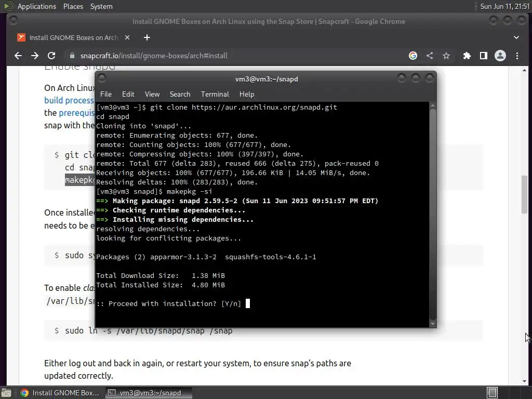Switch to Install GNOME Box... taskbar button
Screen dimensions: 532x399
(x=60, y=393)
